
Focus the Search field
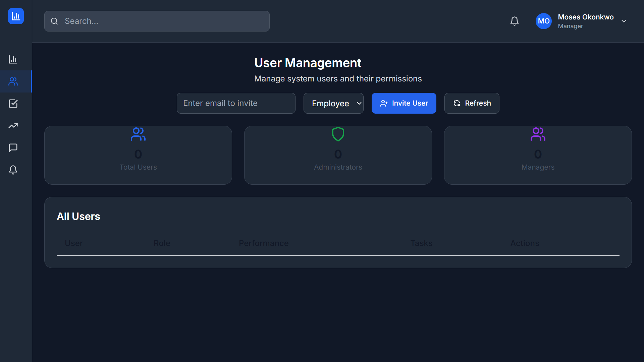157,21
